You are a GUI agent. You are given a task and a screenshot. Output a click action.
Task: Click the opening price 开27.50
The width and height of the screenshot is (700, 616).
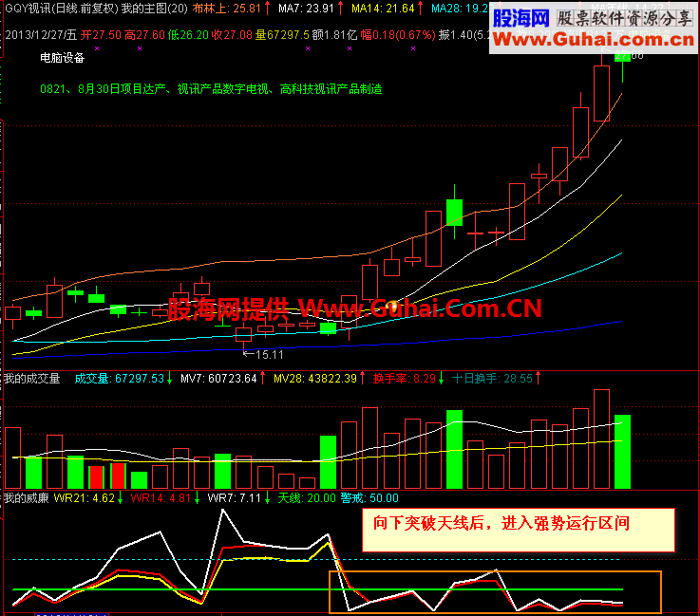[101, 35]
